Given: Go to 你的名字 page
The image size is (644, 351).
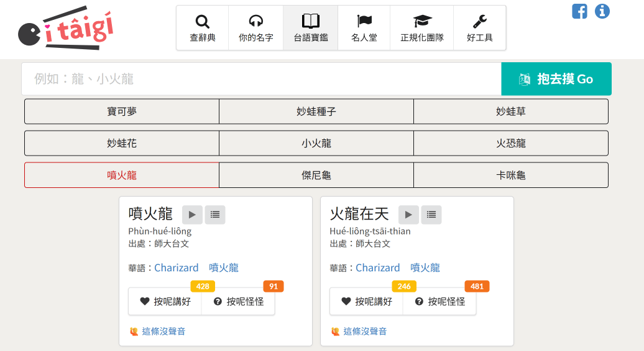Looking at the screenshot, I should click(256, 28).
